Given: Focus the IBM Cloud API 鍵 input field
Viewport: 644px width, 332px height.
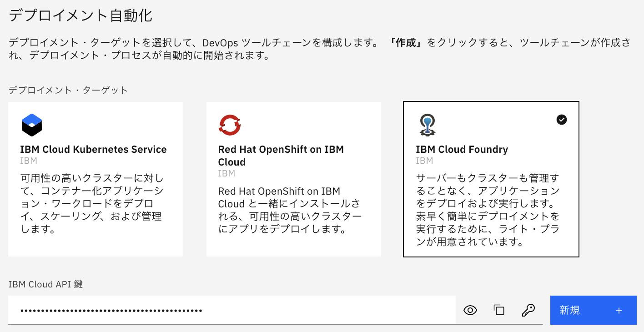Looking at the screenshot, I should pos(232,310).
